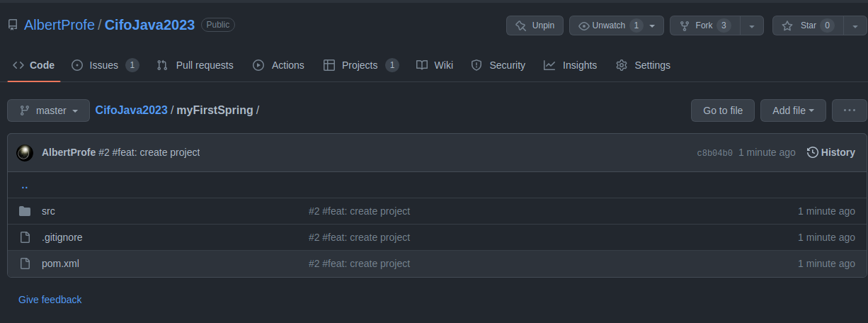Click the file icon of the pom.xml row
Screen dimensions: 868x323
click(25, 263)
